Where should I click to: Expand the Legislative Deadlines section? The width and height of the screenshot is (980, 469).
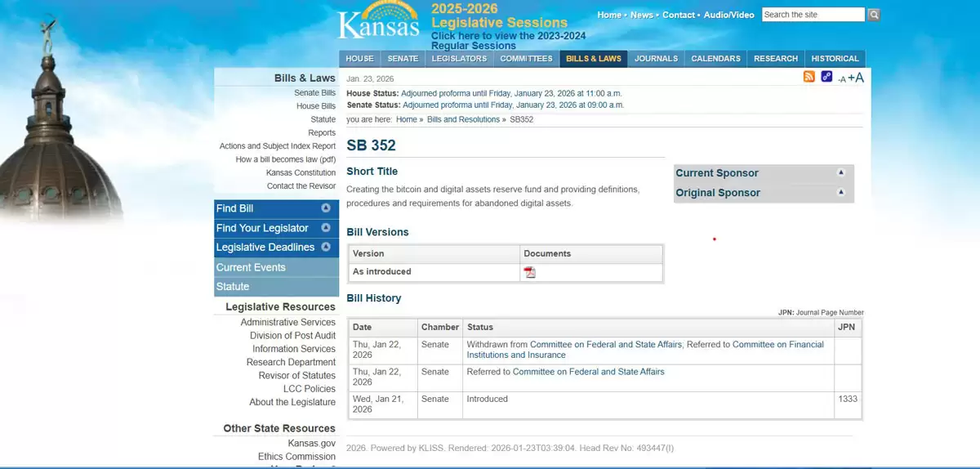coord(326,247)
